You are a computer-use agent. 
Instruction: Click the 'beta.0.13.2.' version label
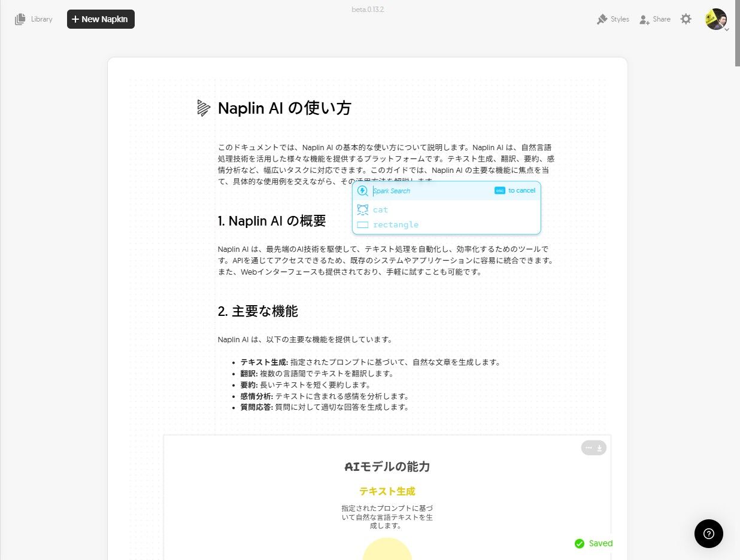[x=368, y=10]
